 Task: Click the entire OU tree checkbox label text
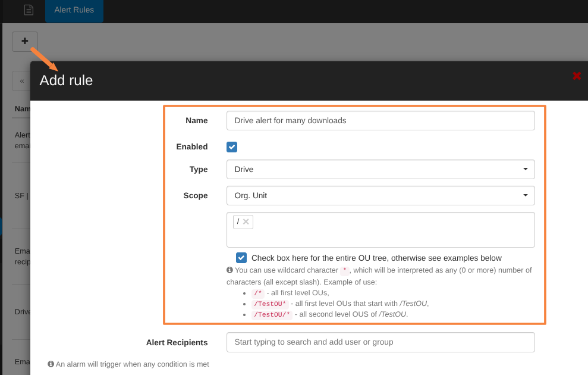(x=376, y=258)
